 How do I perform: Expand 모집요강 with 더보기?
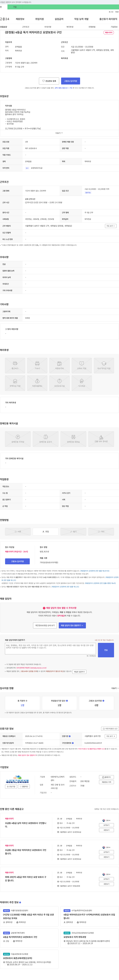point(59,133)
